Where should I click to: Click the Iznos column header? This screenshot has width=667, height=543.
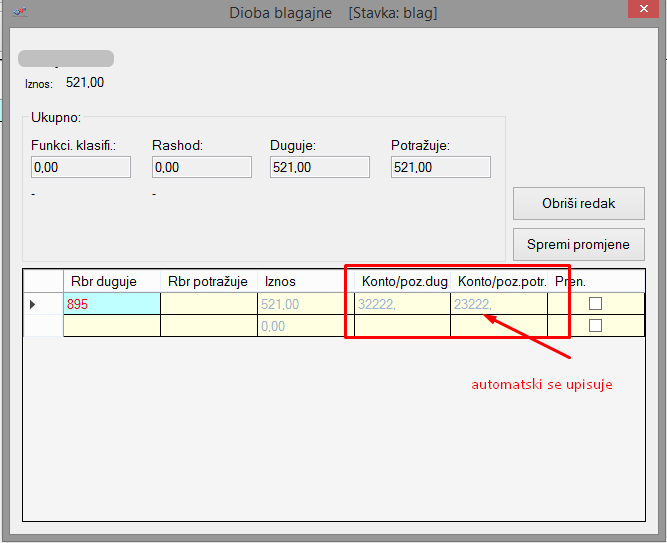[x=304, y=281]
